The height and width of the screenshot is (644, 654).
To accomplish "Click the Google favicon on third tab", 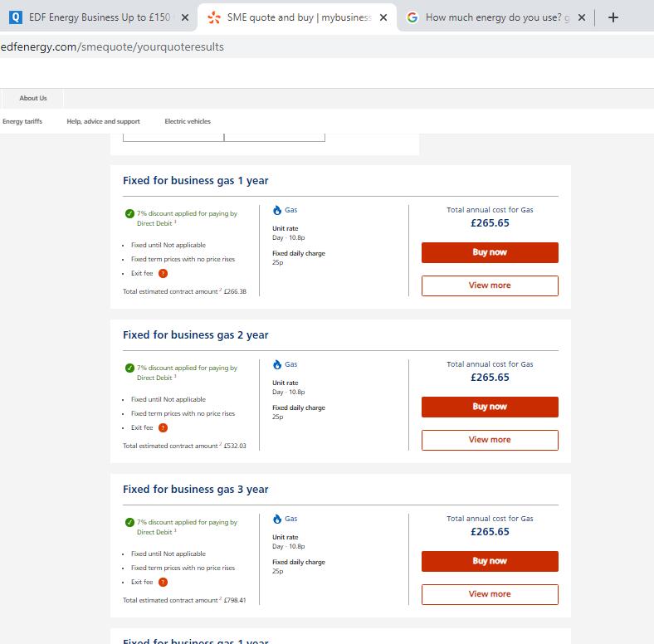I will 412,17.
